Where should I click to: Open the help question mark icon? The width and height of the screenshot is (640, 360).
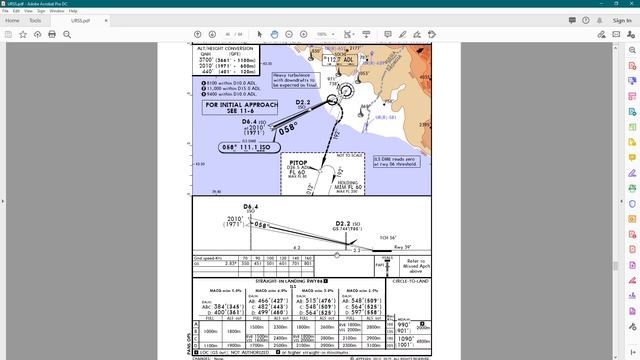tap(586, 20)
